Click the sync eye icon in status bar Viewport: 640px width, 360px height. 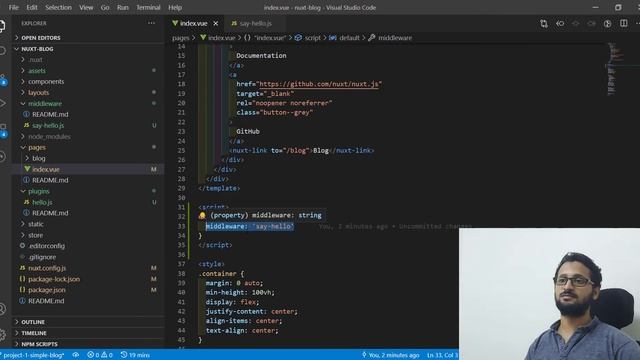76,355
